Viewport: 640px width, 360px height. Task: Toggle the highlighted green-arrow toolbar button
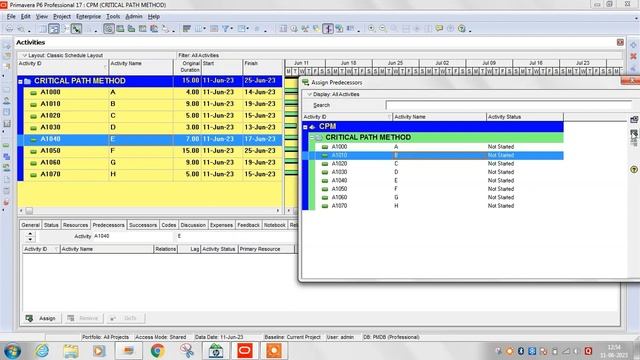[x=76, y=29]
